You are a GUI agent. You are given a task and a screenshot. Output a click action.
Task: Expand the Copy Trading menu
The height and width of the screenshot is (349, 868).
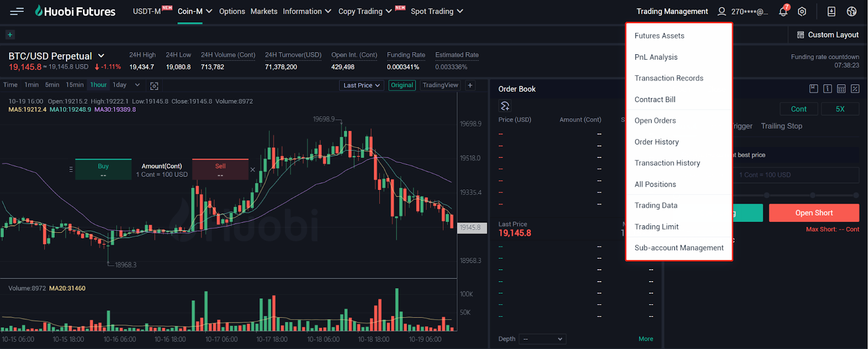388,11
